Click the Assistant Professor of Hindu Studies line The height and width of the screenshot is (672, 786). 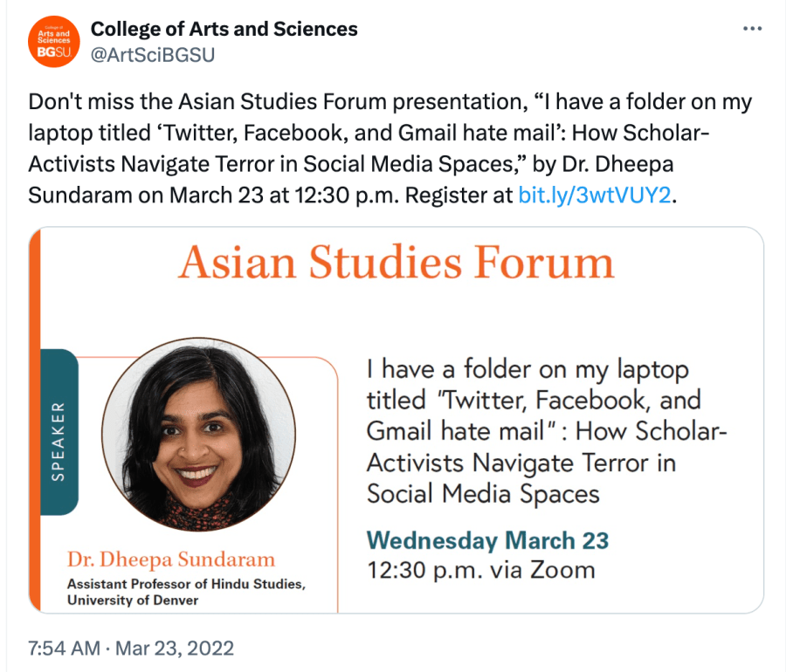point(186,583)
